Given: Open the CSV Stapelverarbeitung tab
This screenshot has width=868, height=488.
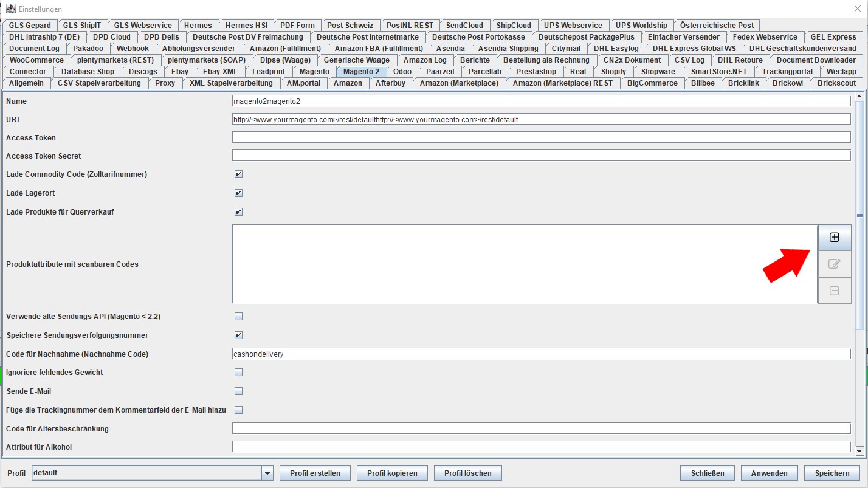Looking at the screenshot, I should [99, 83].
